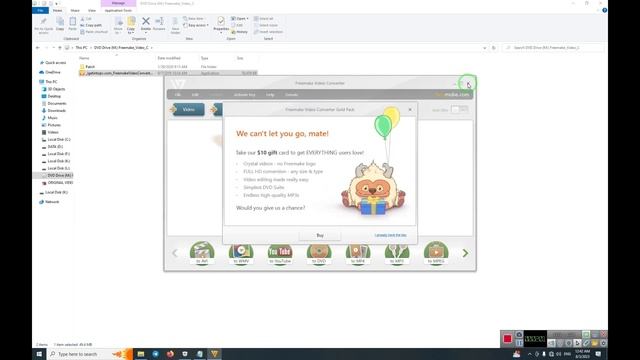Click the Back arrow in File Explorer

38,48
